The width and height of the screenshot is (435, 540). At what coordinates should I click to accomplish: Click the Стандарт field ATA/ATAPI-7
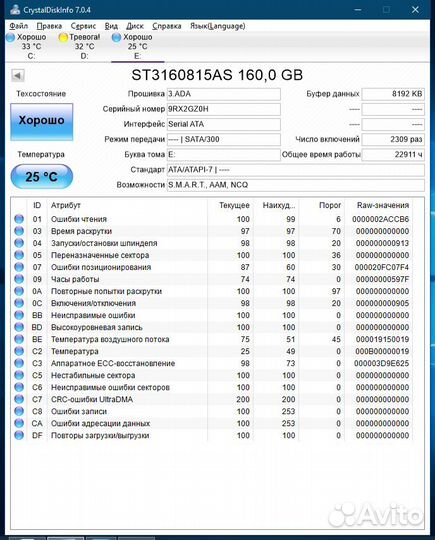click(296, 170)
